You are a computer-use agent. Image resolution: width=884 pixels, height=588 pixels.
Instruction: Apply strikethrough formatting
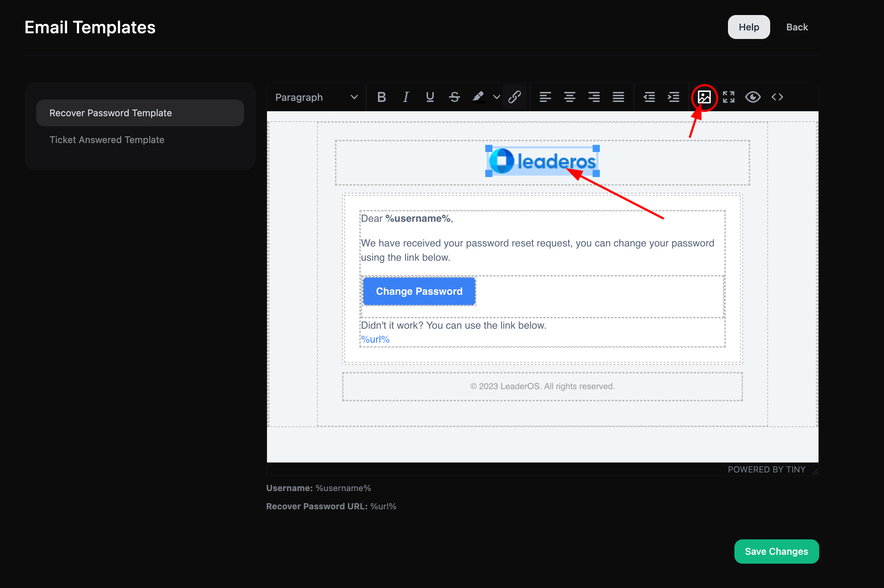pyautogui.click(x=455, y=97)
